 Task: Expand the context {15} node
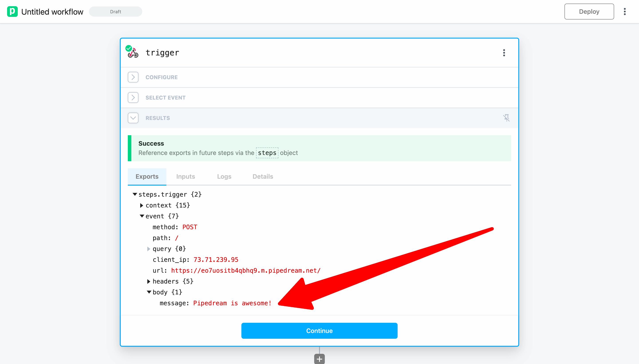[x=142, y=205]
